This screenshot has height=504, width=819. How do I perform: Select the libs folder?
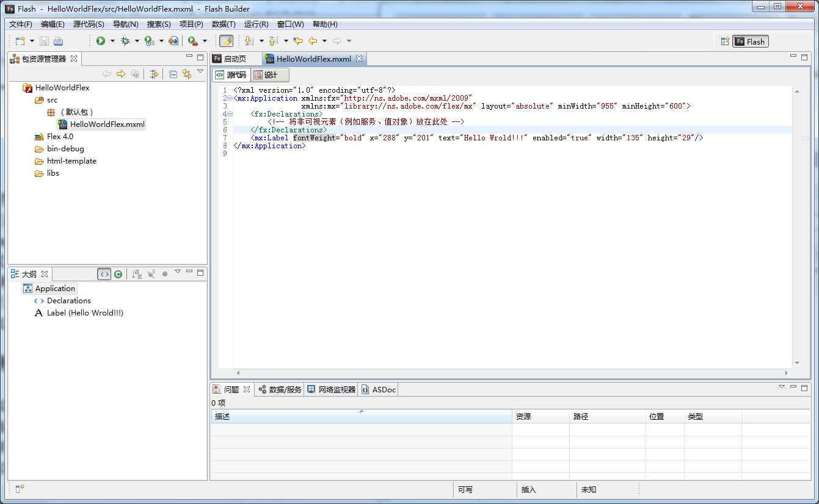point(47,173)
